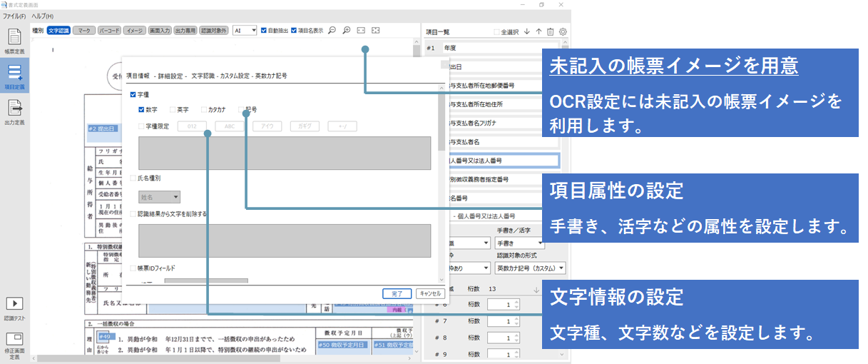868x364 pixels.
Task: Click the trash delete icon in 項目一覧
Action: pyautogui.click(x=550, y=31)
